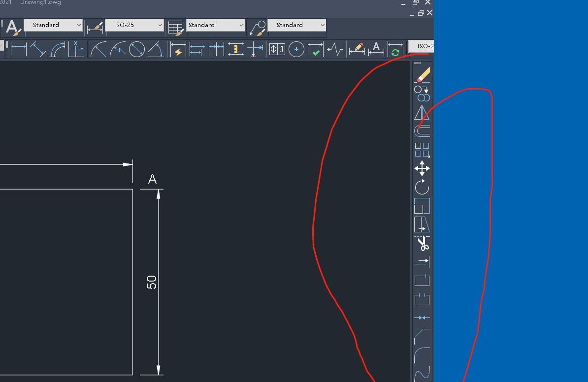
Task: Select the Break at Point tool
Action: pos(422,281)
